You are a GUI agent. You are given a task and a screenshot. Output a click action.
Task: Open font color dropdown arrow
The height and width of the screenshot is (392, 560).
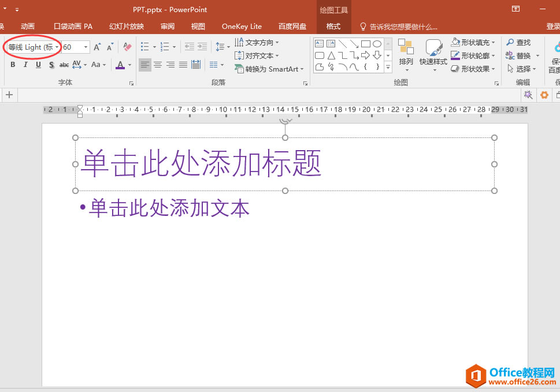pos(129,65)
